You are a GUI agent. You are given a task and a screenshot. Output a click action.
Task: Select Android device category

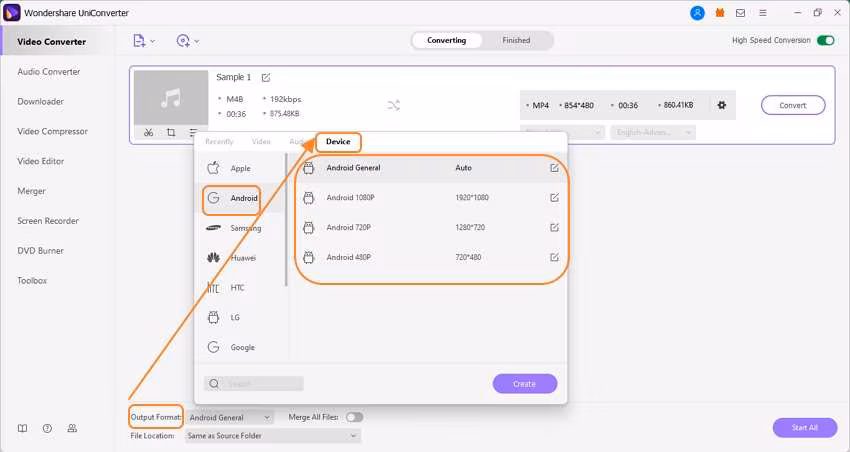click(239, 198)
